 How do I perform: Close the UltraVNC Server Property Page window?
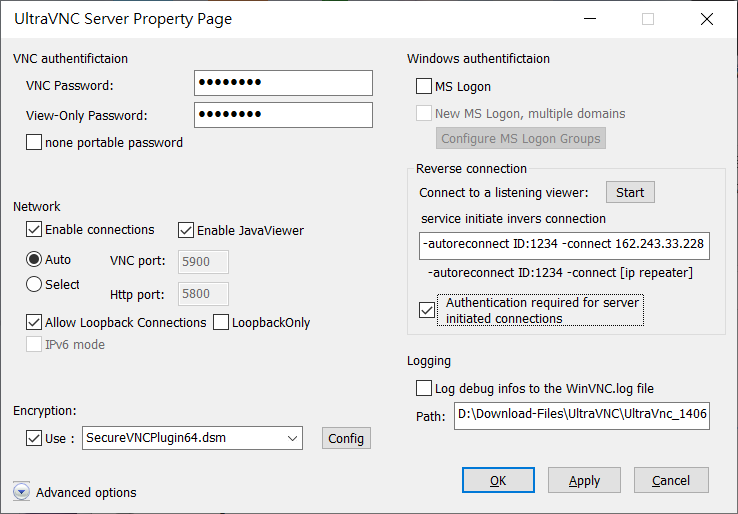click(707, 19)
